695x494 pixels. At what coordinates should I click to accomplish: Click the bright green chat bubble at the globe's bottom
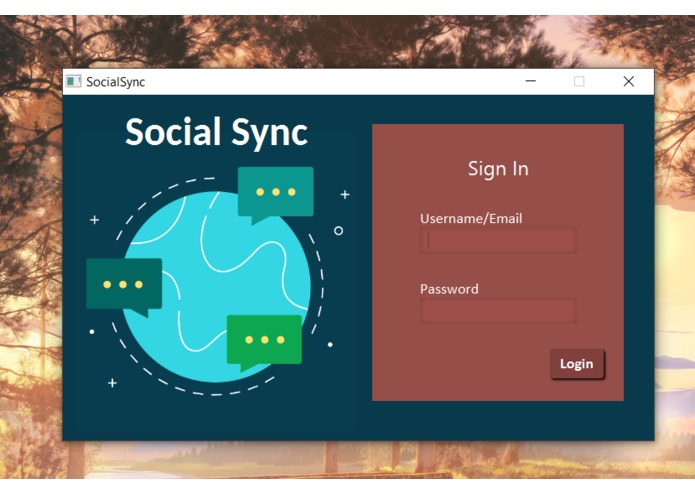click(264, 342)
